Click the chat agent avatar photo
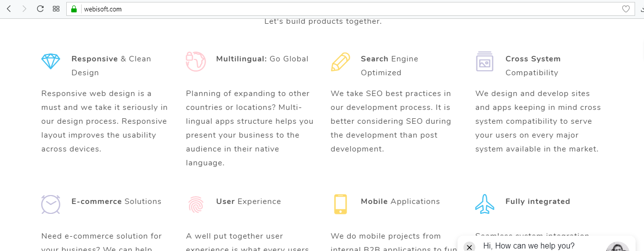This screenshot has height=251, width=644. point(617,247)
